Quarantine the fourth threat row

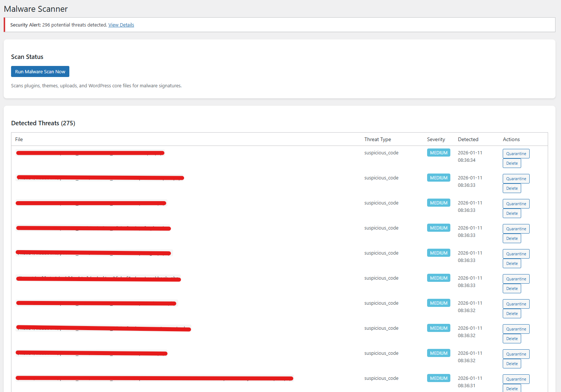516,228
